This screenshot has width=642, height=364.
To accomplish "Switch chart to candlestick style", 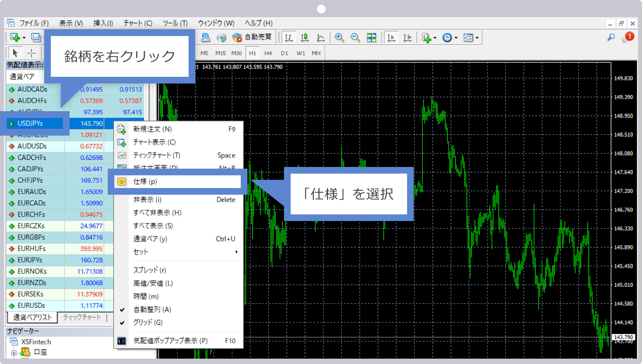I will click(305, 37).
